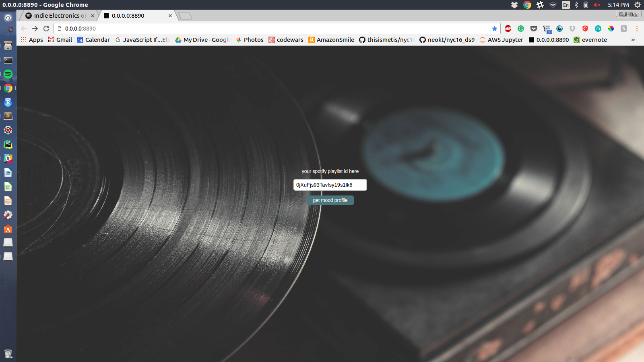Screen dimensions: 644x362
Task: Open the neokt/nyc16_ds9 GitHub bookmark
Action: coord(447,40)
